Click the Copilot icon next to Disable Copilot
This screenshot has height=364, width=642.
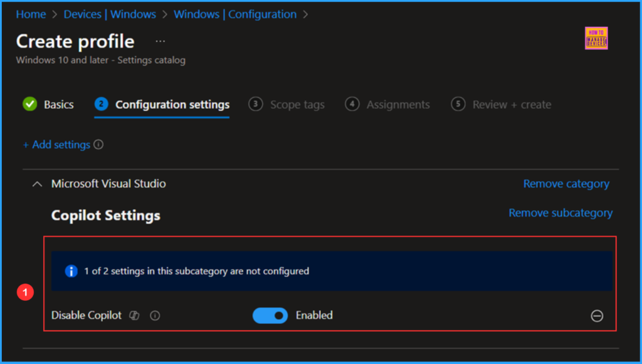pos(134,315)
